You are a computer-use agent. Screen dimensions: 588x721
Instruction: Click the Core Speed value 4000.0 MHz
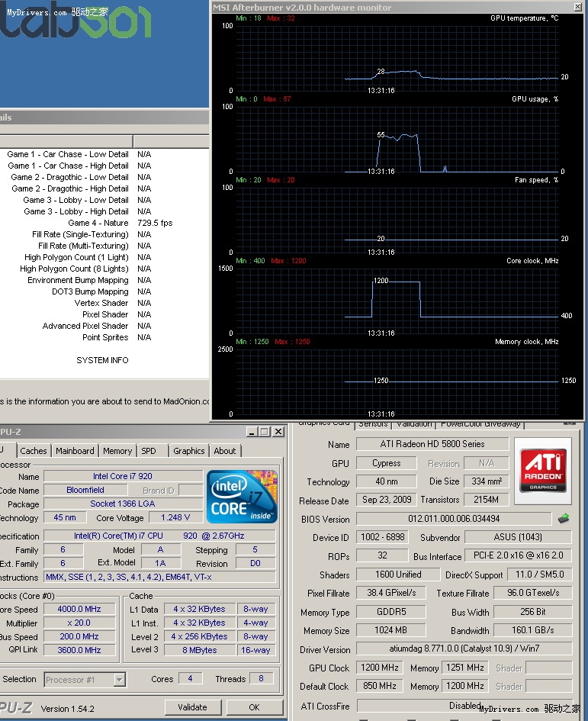79,610
